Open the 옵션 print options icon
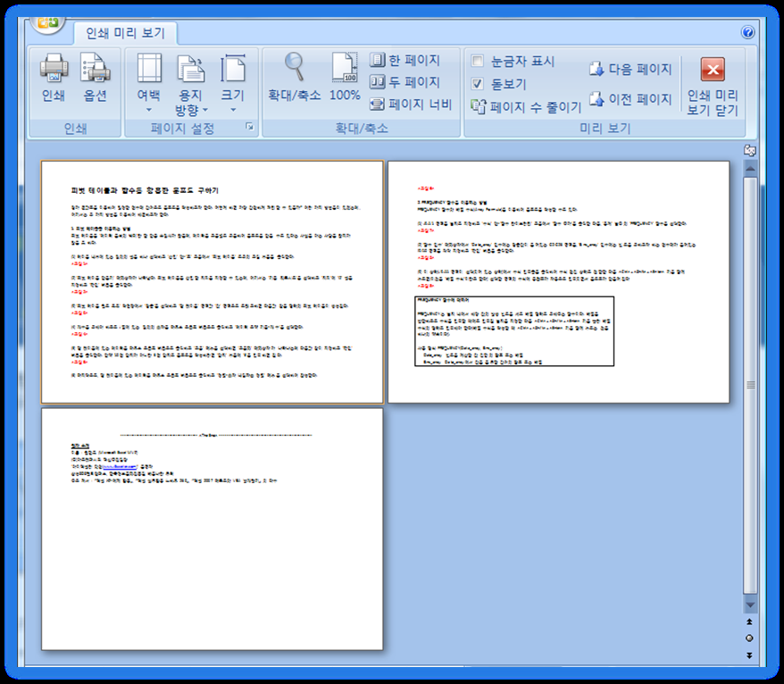The height and width of the screenshot is (684, 784). pyautogui.click(x=95, y=69)
